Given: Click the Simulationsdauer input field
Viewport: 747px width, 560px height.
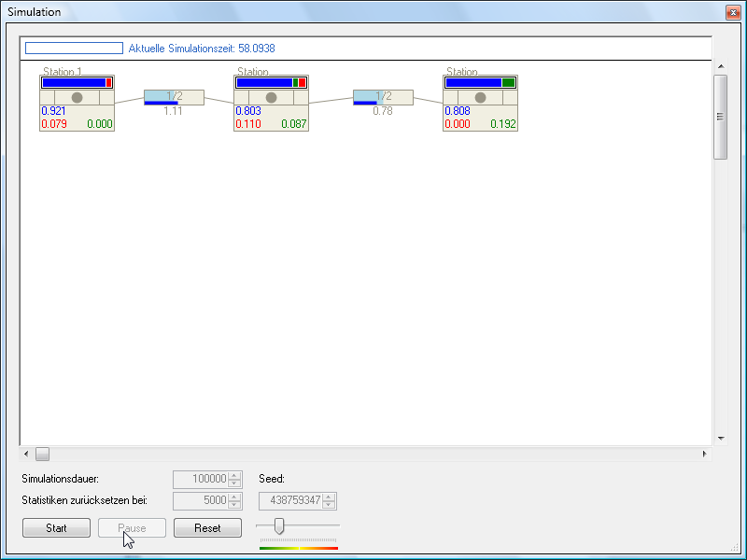Looking at the screenshot, I should click(x=200, y=479).
